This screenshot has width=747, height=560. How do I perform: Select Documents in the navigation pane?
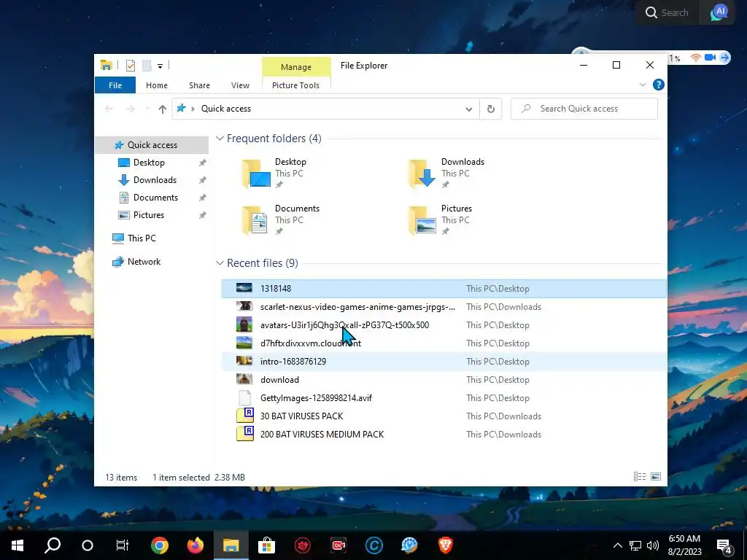point(155,198)
